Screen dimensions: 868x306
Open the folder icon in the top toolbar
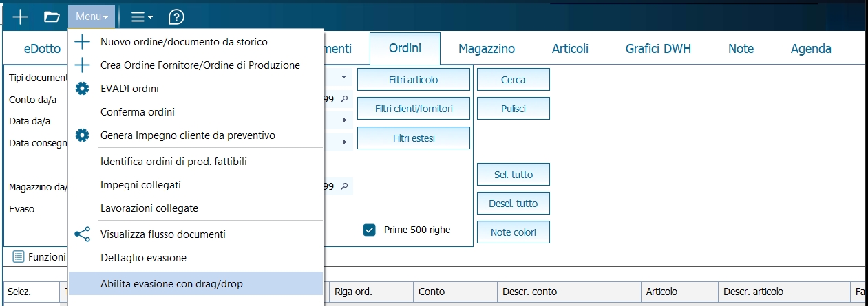pos(52,16)
